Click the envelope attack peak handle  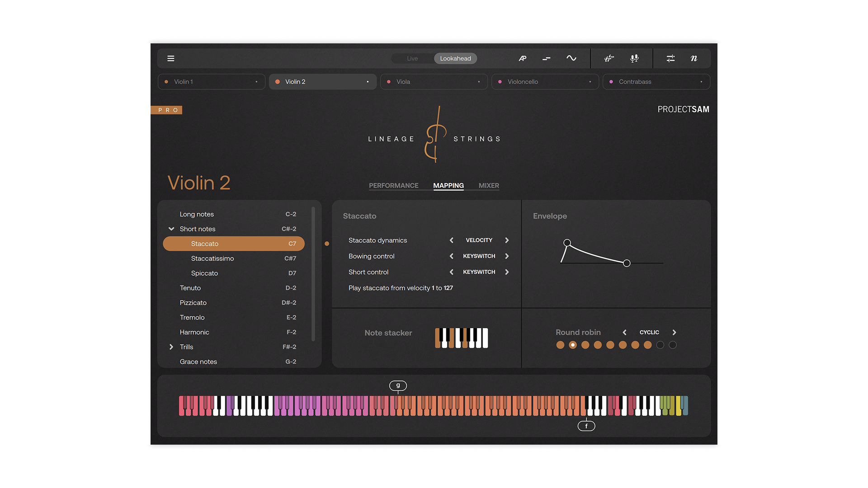click(x=567, y=243)
